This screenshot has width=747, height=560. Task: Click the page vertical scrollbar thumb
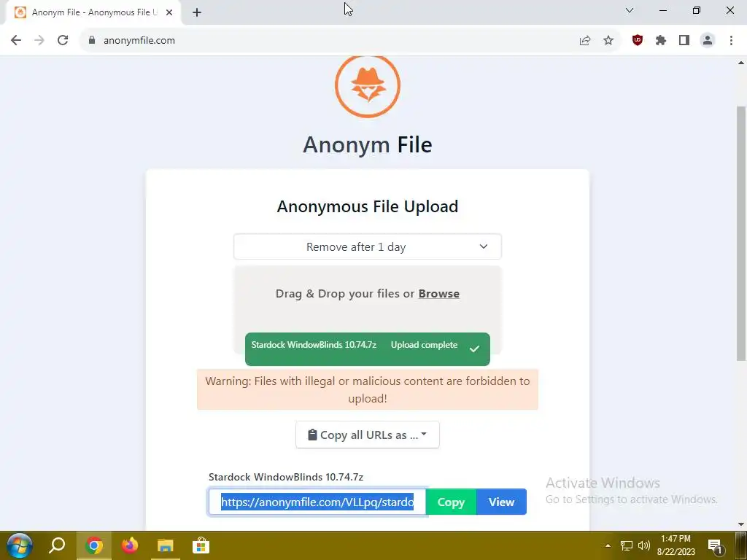[741, 233]
